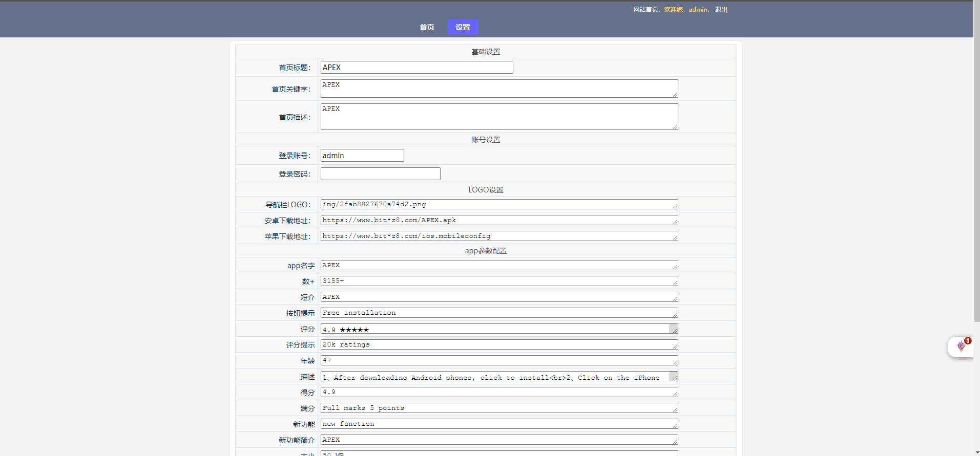Click the 评分 textarea scroll stepper

coord(674,329)
